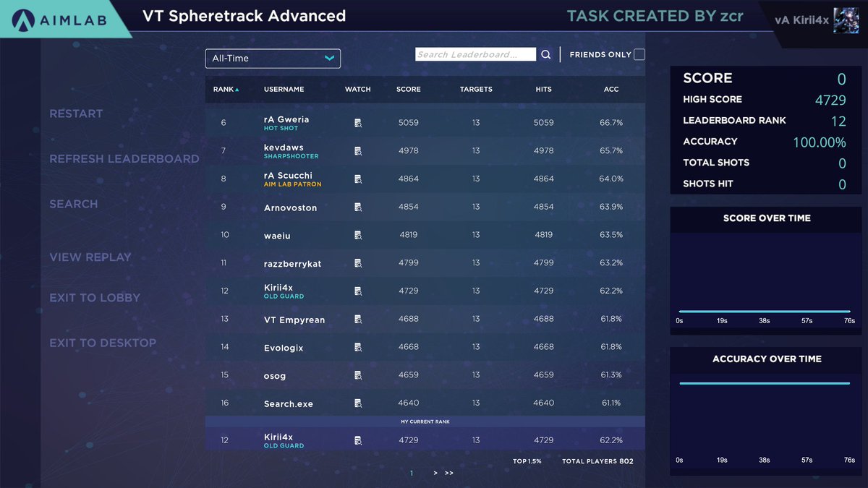The image size is (868, 488).
Task: Click username razzberrykat
Action: pyautogui.click(x=292, y=264)
